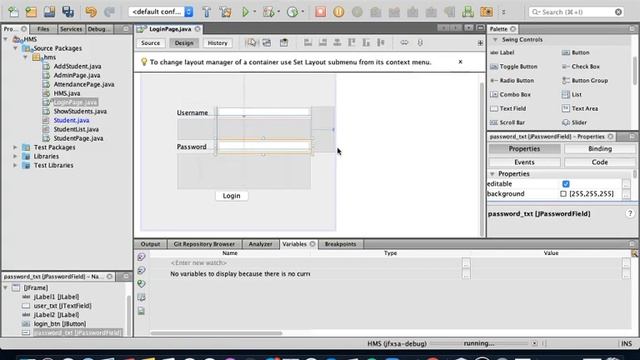
Task: Click the Build Project hammer icon
Action: coord(207,12)
